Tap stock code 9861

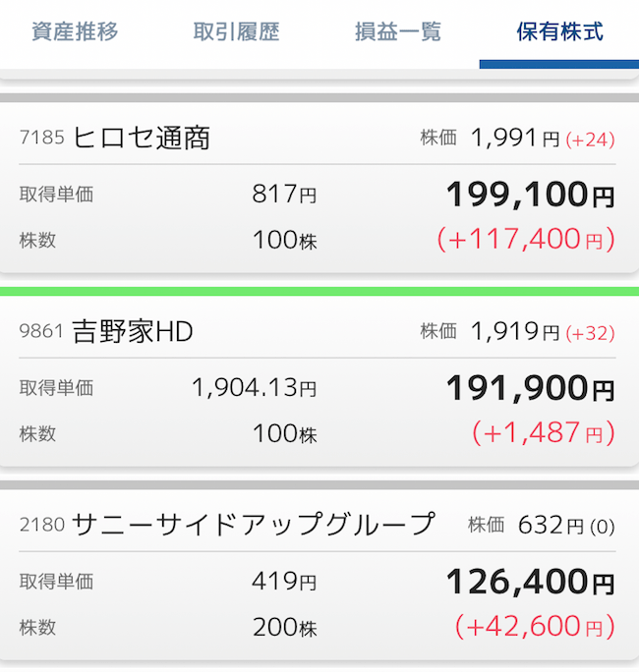[x=41, y=331]
